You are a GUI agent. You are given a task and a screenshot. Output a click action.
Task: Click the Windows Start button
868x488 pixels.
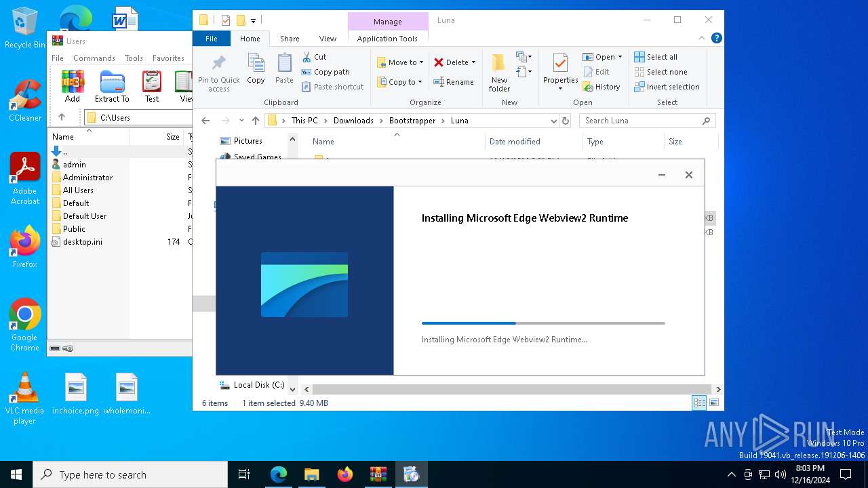click(x=16, y=474)
